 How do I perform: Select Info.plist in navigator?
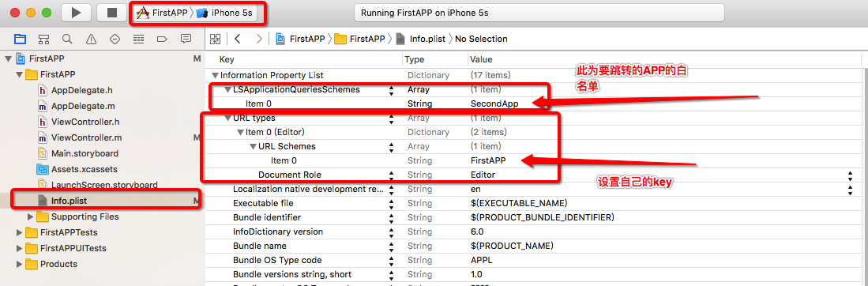coord(62,201)
